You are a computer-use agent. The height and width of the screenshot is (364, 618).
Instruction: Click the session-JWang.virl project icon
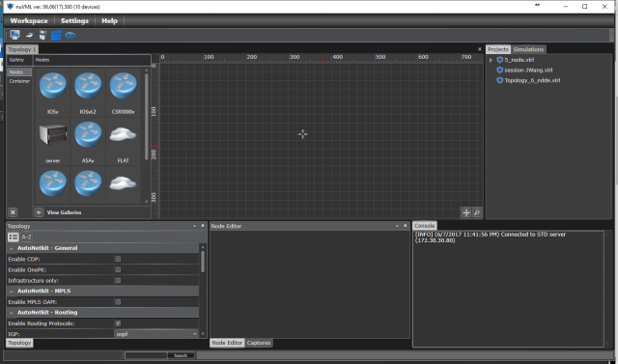(500, 70)
